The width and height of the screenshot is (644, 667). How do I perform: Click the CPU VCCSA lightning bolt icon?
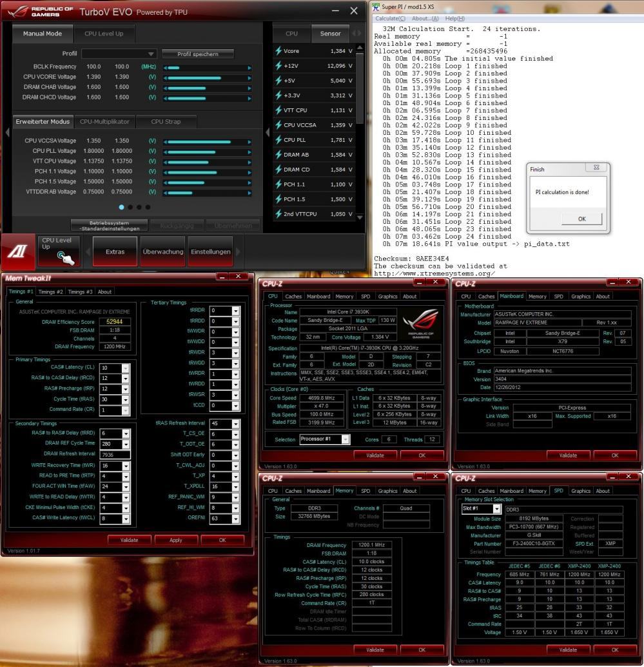click(x=278, y=125)
